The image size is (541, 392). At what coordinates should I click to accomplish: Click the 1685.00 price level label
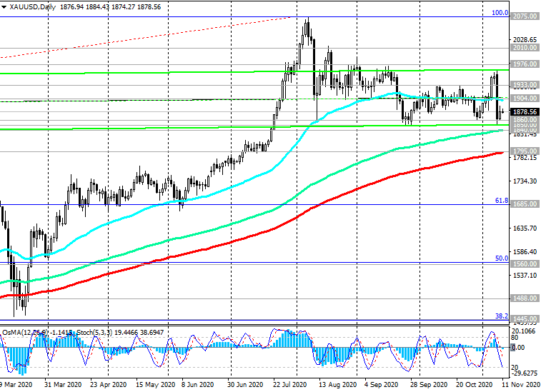click(x=525, y=204)
